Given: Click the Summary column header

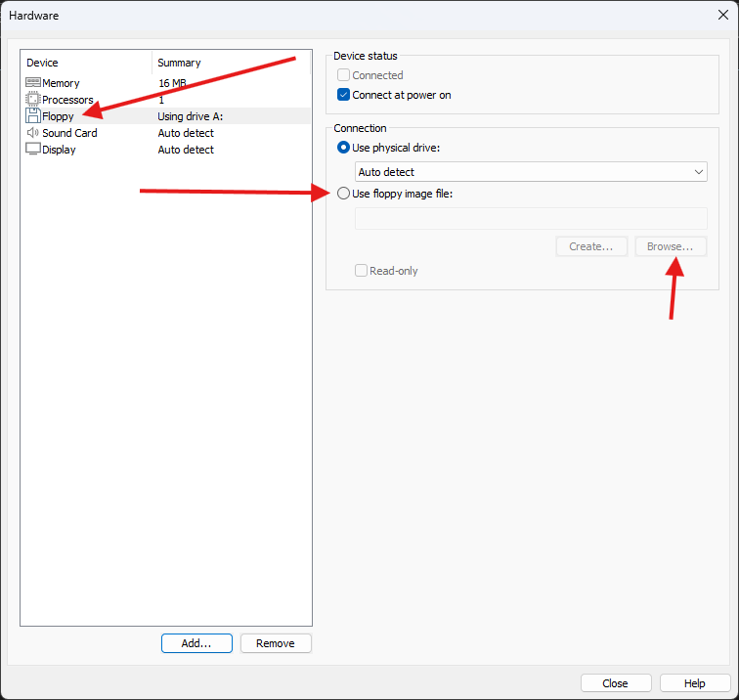Looking at the screenshot, I should [232, 63].
